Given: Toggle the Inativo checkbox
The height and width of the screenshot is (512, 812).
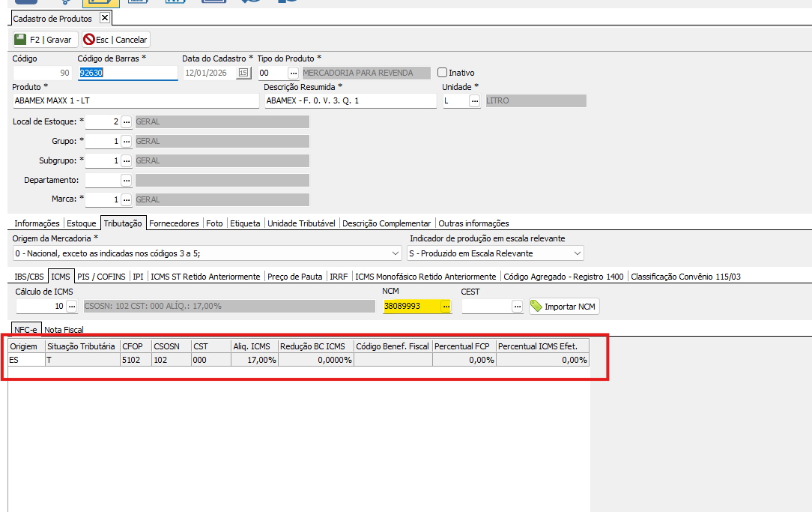Looking at the screenshot, I should [443, 73].
